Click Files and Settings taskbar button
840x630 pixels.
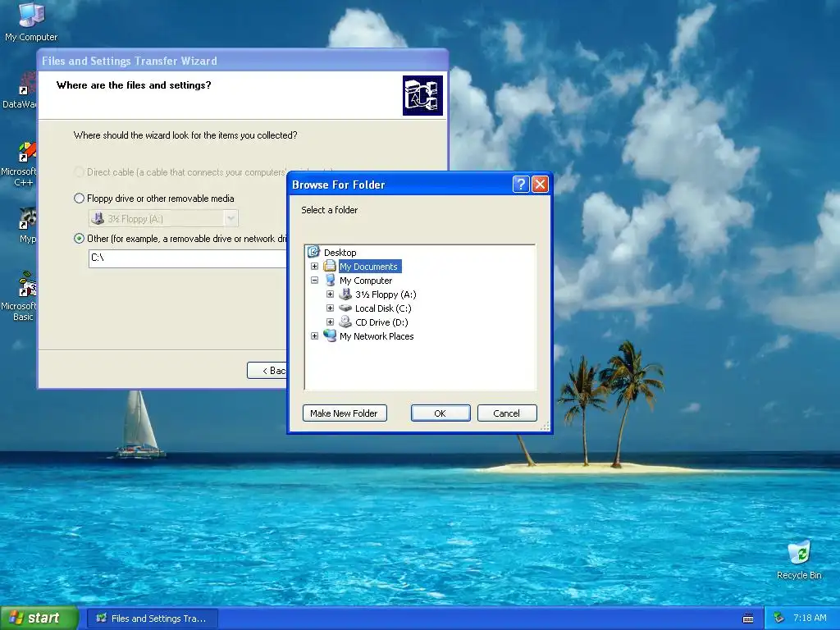pos(153,619)
